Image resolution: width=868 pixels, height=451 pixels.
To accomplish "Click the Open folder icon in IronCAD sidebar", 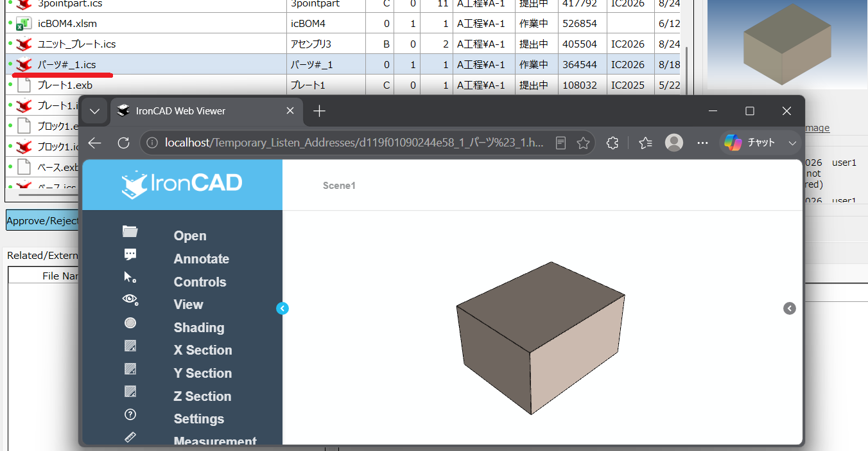I will point(130,232).
